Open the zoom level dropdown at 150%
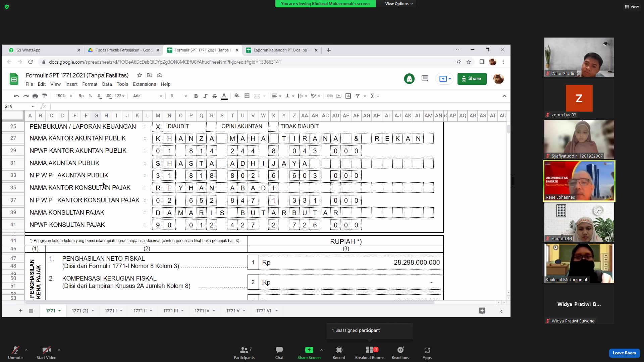 click(64, 96)
